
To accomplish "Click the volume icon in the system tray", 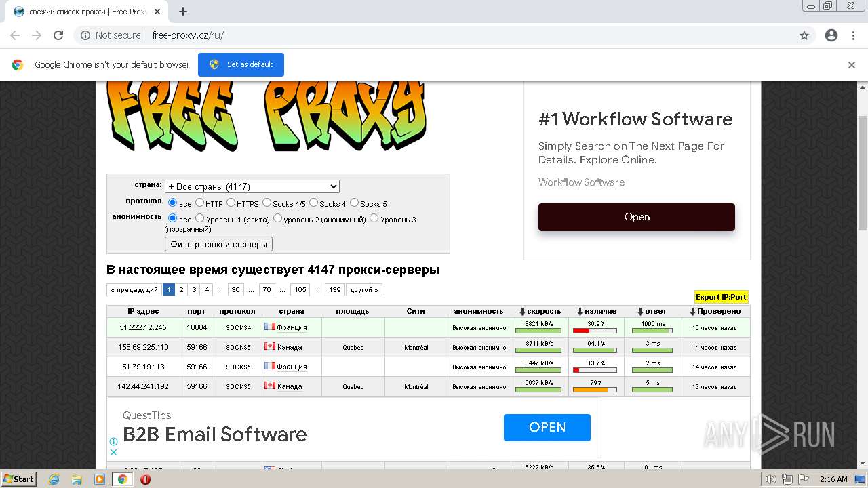I will pyautogui.click(x=771, y=479).
